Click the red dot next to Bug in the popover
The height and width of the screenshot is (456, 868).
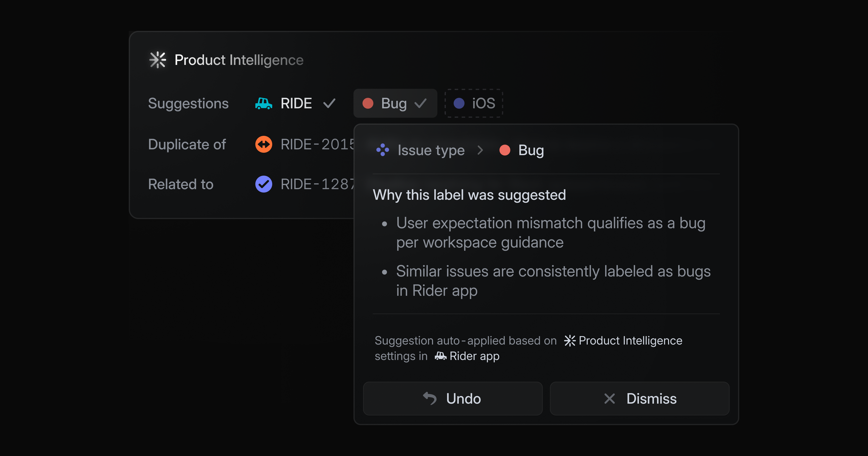coord(505,150)
